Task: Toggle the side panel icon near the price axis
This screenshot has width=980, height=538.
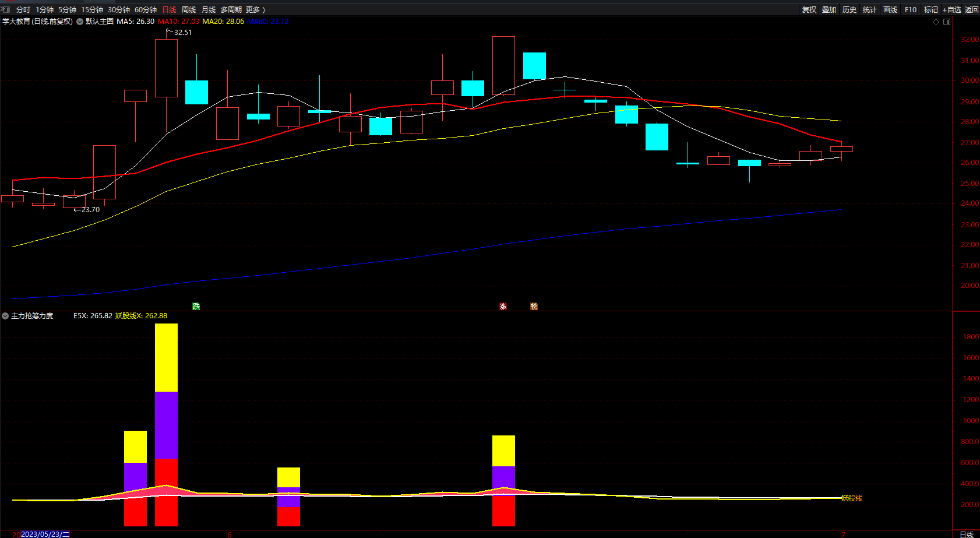Action: click(x=947, y=22)
